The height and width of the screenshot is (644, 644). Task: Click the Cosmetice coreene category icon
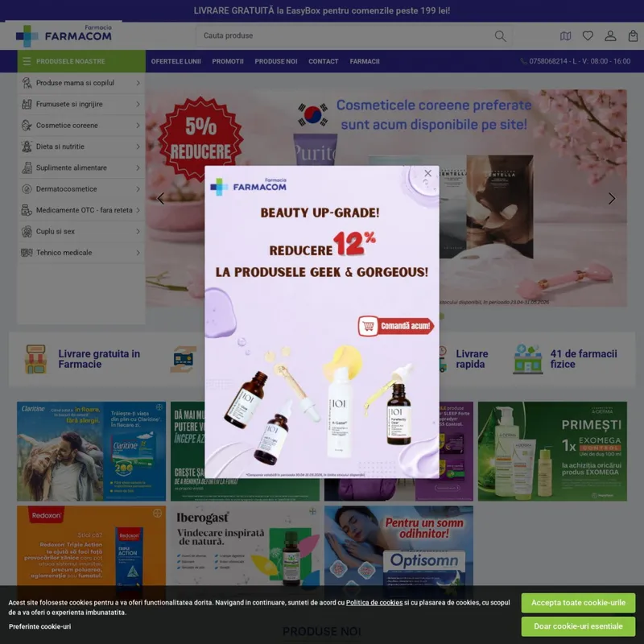(27, 126)
